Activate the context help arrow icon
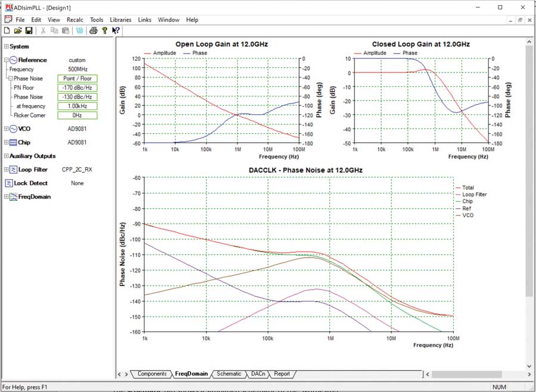Image resolution: width=536 pixels, height=392 pixels. point(116,30)
